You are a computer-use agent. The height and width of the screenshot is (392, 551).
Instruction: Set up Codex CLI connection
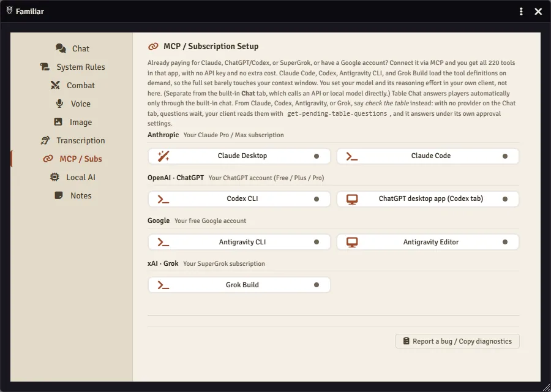coord(239,199)
